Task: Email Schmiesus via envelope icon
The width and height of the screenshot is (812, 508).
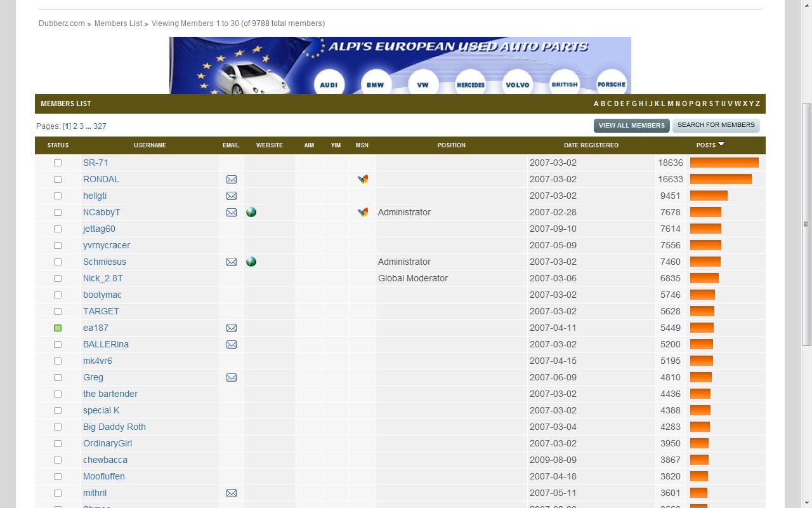Action: click(232, 262)
